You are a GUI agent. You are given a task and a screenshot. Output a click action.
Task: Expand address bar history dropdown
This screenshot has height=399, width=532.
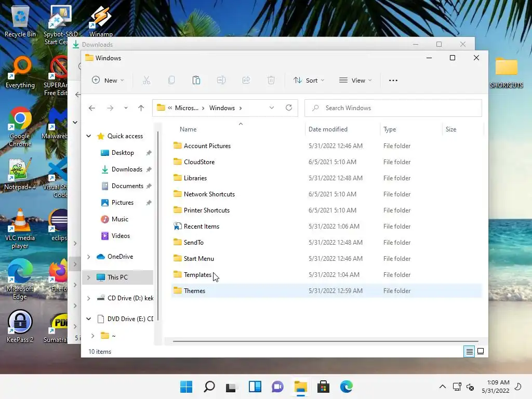[271, 108]
